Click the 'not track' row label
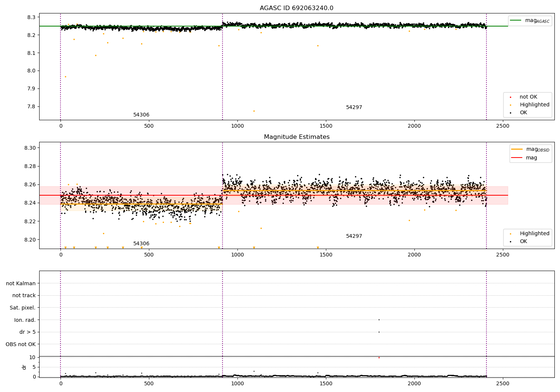560x392 pixels. (x=24, y=296)
